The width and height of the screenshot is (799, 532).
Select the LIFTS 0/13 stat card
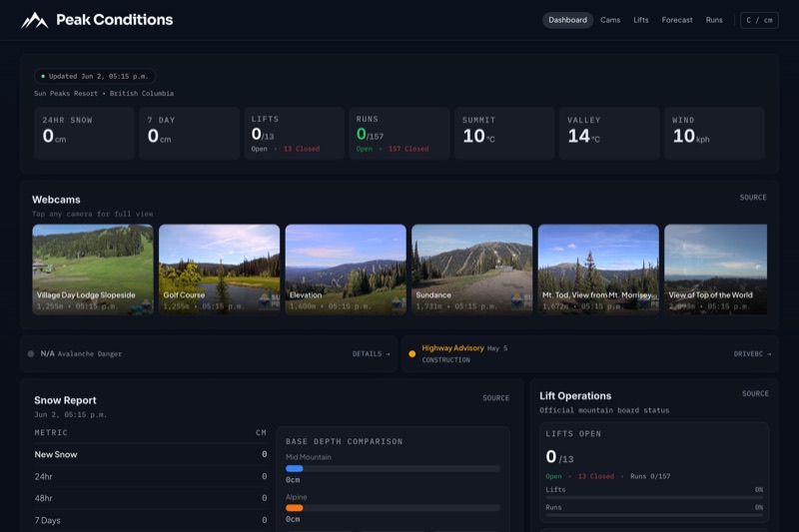coord(294,134)
